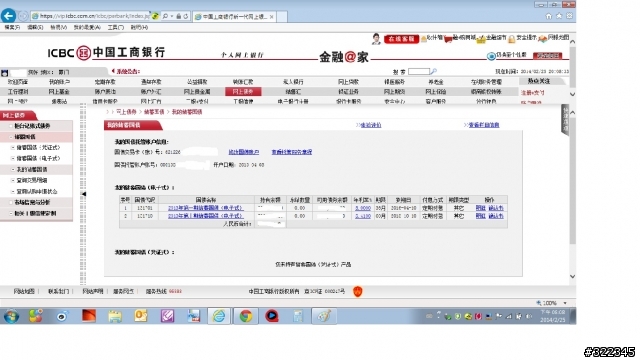Screen dimensions: 640x360
Task: Go back with the browser back arrow
Action: point(8,16)
